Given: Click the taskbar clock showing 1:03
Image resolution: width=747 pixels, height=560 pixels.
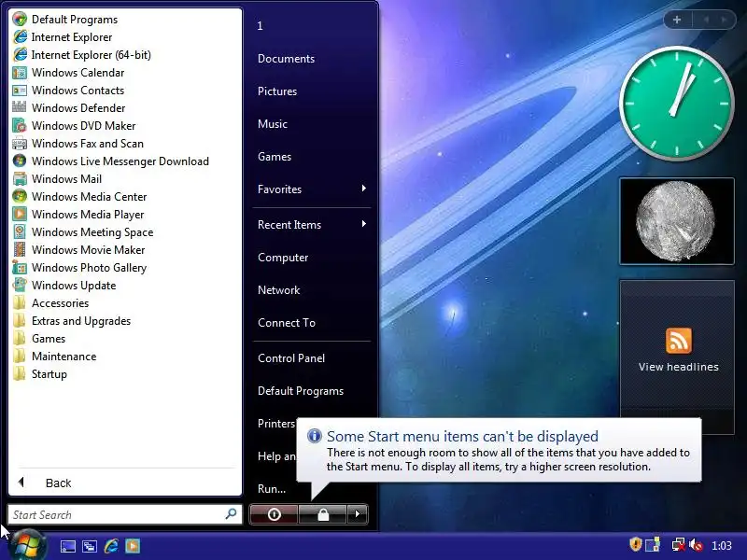Looking at the screenshot, I should [721, 546].
